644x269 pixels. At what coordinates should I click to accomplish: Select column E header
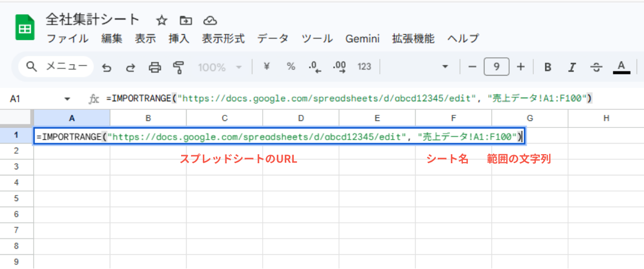[x=377, y=118]
